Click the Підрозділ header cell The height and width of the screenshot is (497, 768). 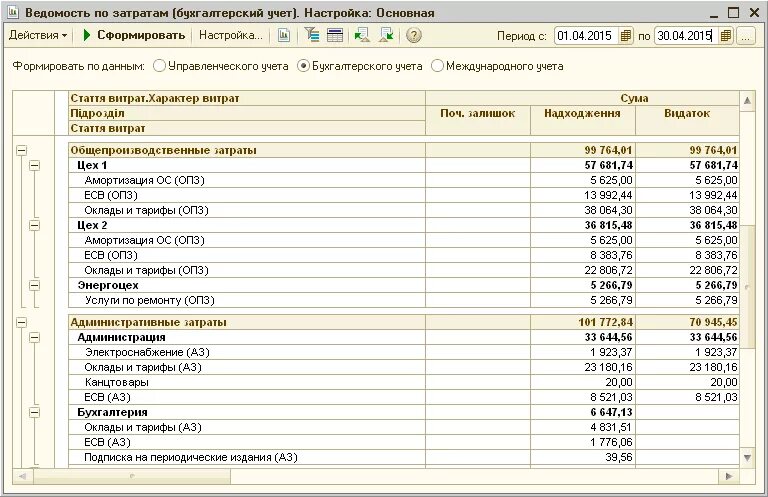point(247,114)
